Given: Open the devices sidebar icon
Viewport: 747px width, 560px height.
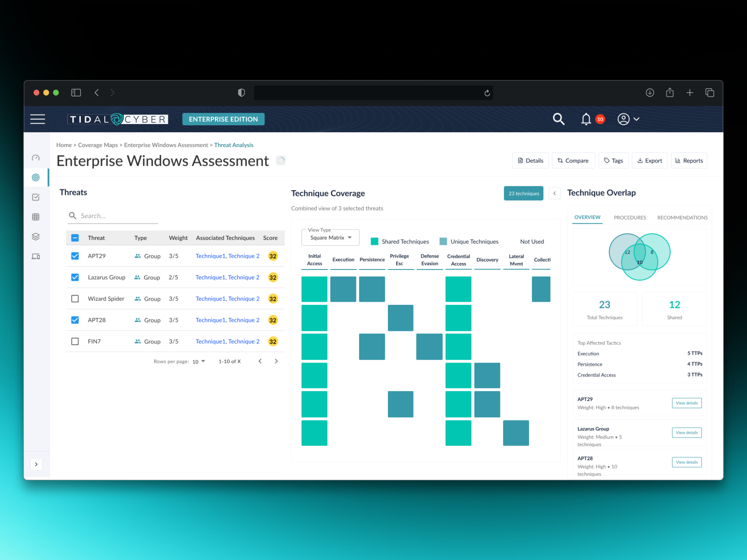Looking at the screenshot, I should (36, 256).
